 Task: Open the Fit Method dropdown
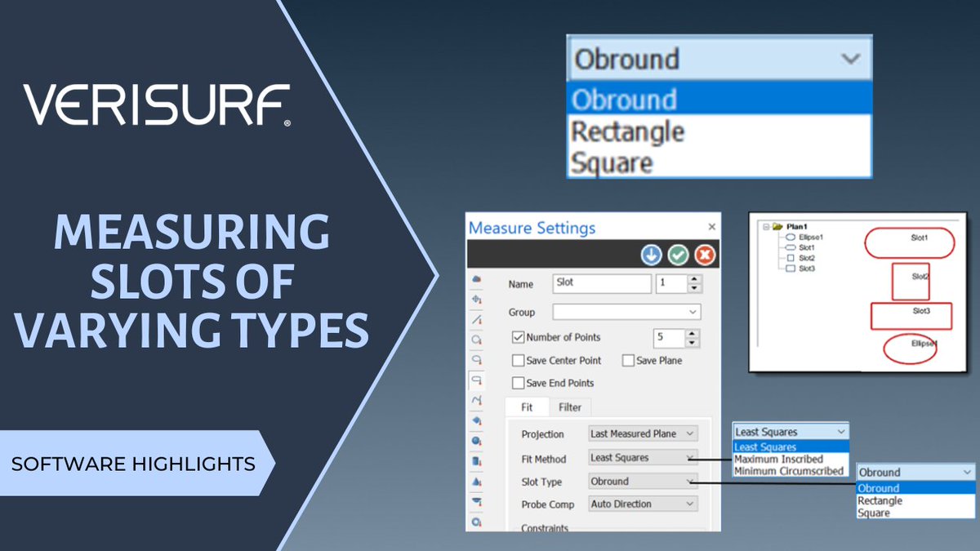pyautogui.click(x=690, y=458)
